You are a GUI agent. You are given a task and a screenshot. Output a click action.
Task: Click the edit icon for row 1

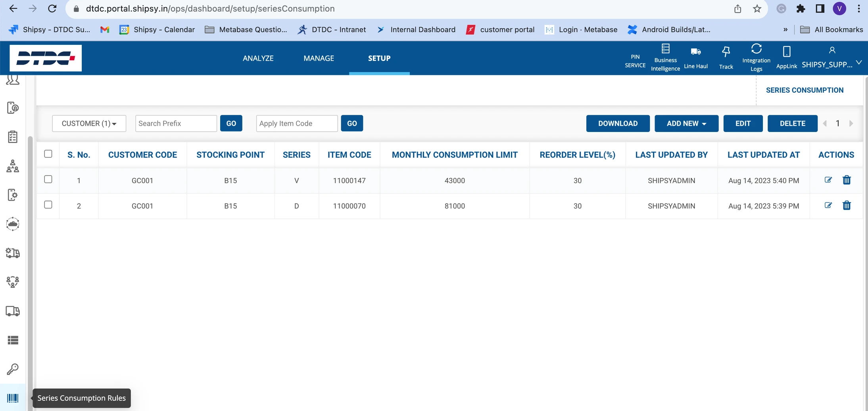pos(828,180)
